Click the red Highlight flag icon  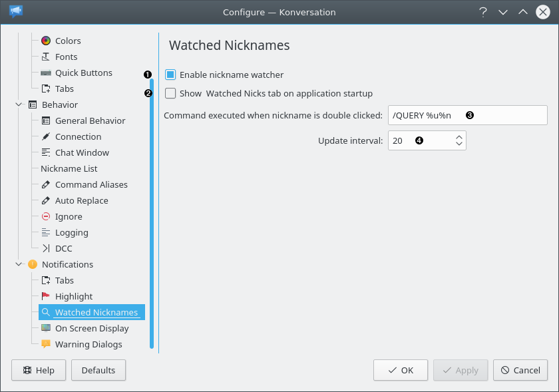click(46, 296)
